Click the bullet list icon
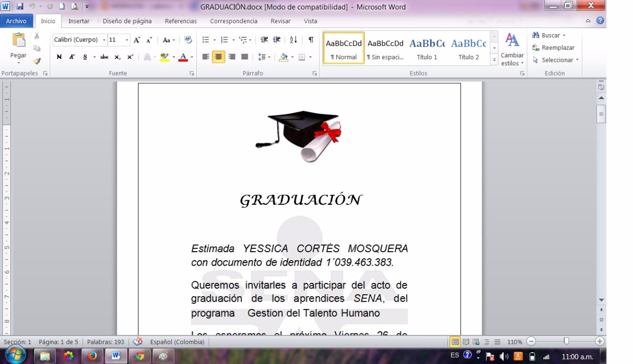The height and width of the screenshot is (364, 633). 206,40
